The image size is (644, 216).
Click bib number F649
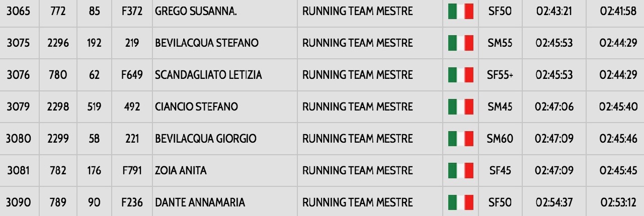pyautogui.click(x=132, y=75)
